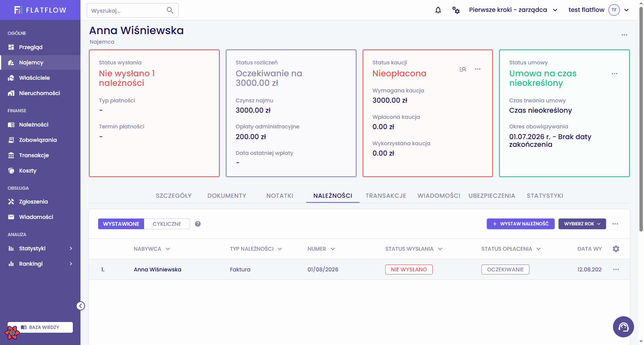Click the Nie wysłano status badge
This screenshot has width=644, height=345.
pyautogui.click(x=409, y=269)
